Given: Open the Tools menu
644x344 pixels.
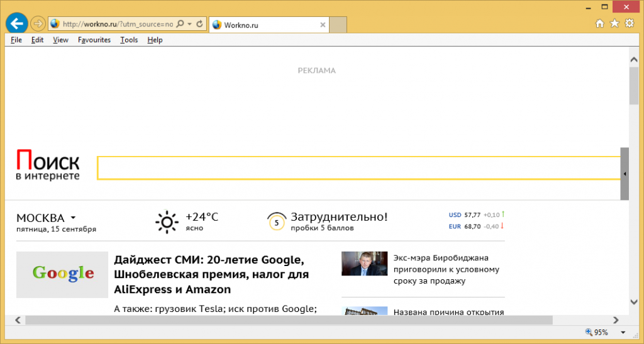Looking at the screenshot, I should click(129, 40).
